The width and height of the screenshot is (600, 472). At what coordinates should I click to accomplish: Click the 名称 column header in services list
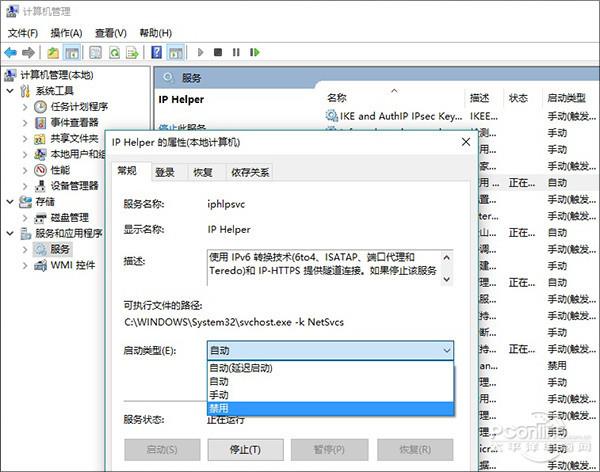click(x=337, y=98)
